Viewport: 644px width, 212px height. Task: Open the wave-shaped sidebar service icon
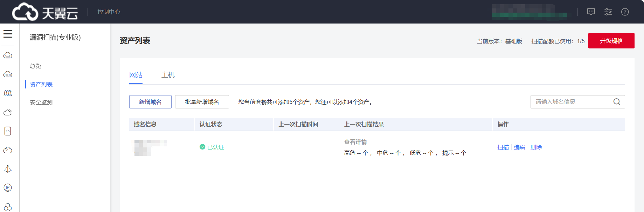pyautogui.click(x=8, y=93)
